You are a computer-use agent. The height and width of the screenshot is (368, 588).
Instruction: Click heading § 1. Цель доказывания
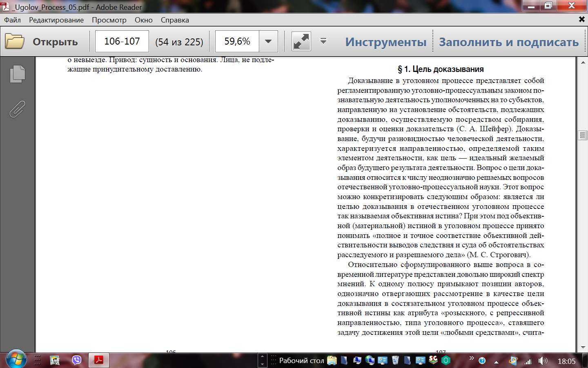click(441, 69)
